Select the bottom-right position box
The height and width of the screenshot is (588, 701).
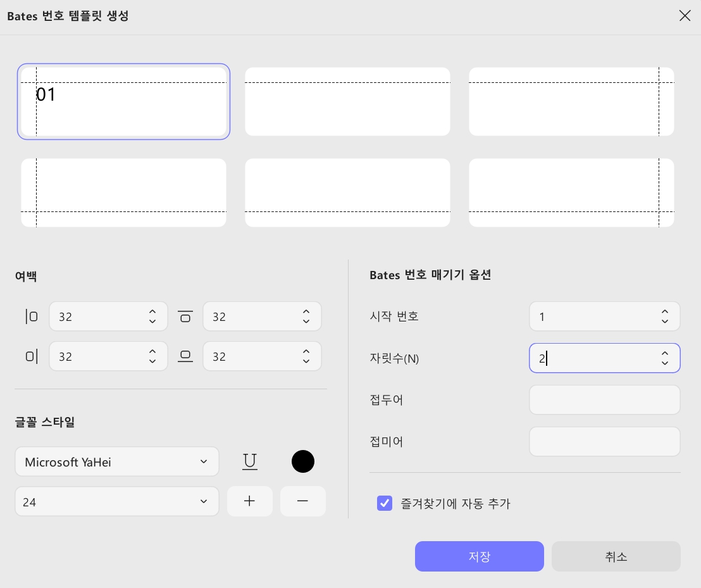[x=571, y=192]
